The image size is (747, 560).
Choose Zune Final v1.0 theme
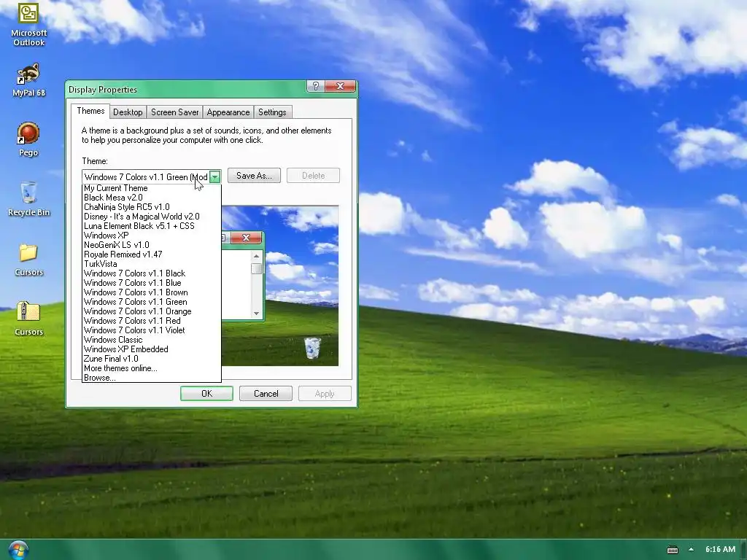tap(152, 359)
